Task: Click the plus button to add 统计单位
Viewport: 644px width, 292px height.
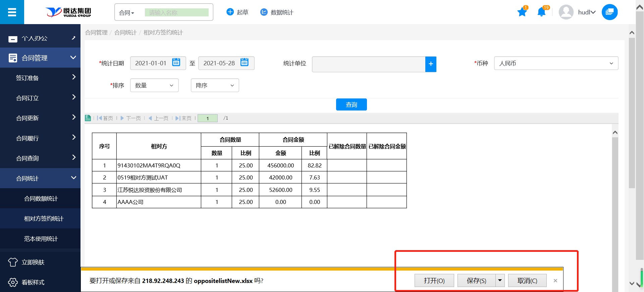Action: (431, 64)
